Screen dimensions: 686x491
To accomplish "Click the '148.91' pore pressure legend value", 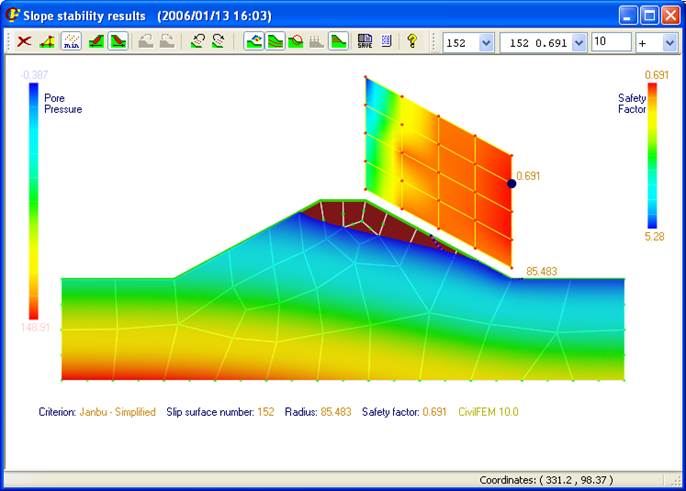I will [35, 327].
